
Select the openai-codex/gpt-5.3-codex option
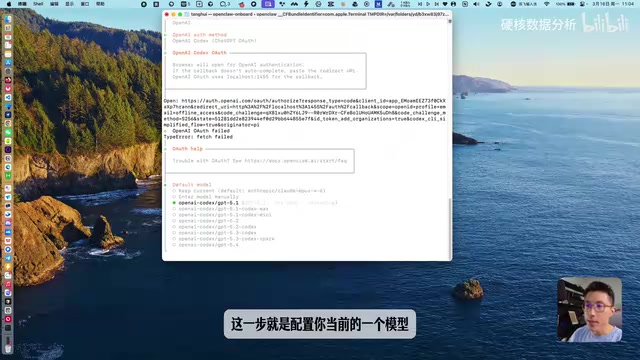click(214, 233)
